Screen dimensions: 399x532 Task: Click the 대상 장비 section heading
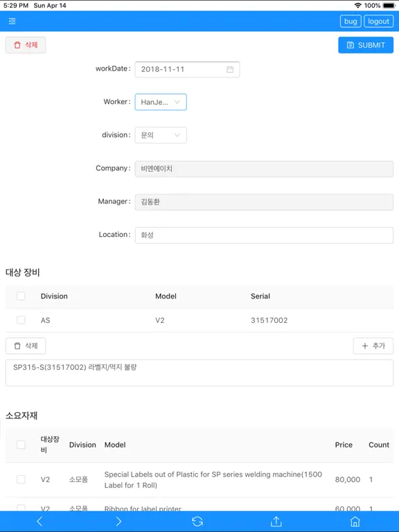(23, 272)
